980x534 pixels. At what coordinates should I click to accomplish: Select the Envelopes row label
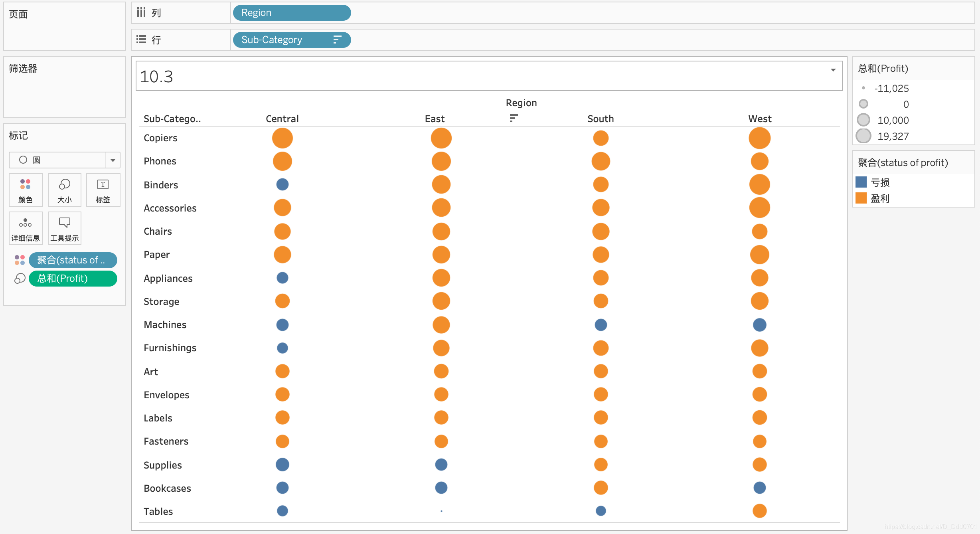(x=166, y=395)
